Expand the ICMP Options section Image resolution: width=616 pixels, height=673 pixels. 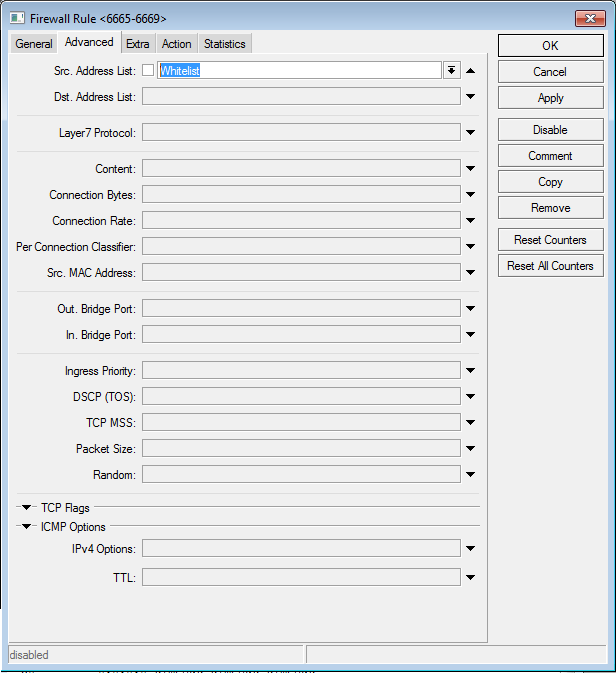[26, 526]
